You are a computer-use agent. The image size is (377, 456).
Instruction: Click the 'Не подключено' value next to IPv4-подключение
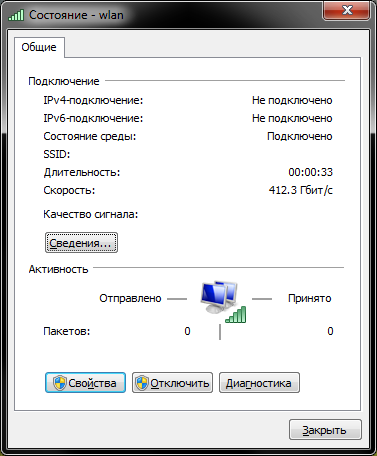(x=292, y=100)
